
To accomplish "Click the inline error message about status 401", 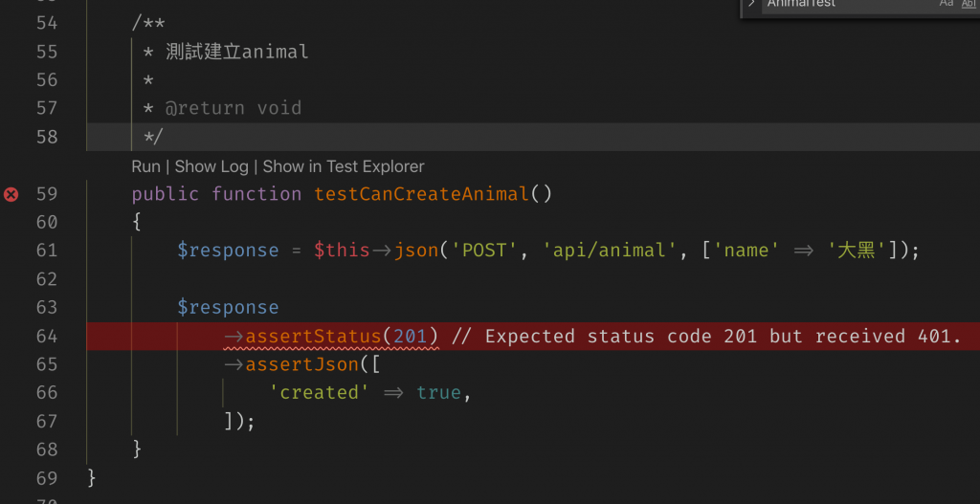I will click(x=706, y=337).
